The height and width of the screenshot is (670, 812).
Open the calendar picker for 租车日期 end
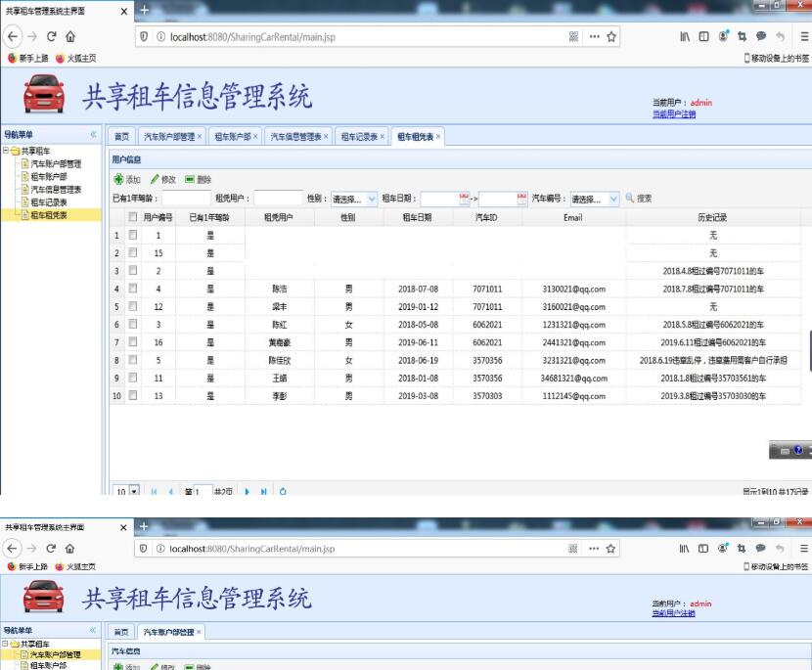click(x=521, y=199)
